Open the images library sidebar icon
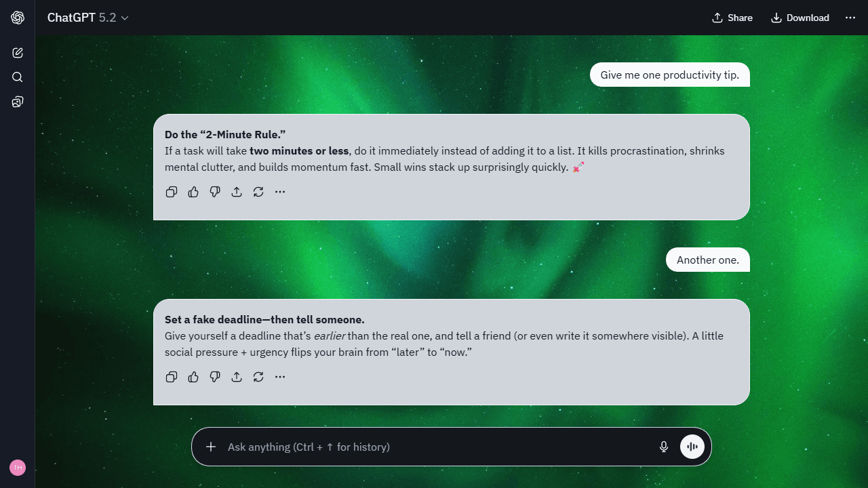The image size is (868, 488). (18, 102)
